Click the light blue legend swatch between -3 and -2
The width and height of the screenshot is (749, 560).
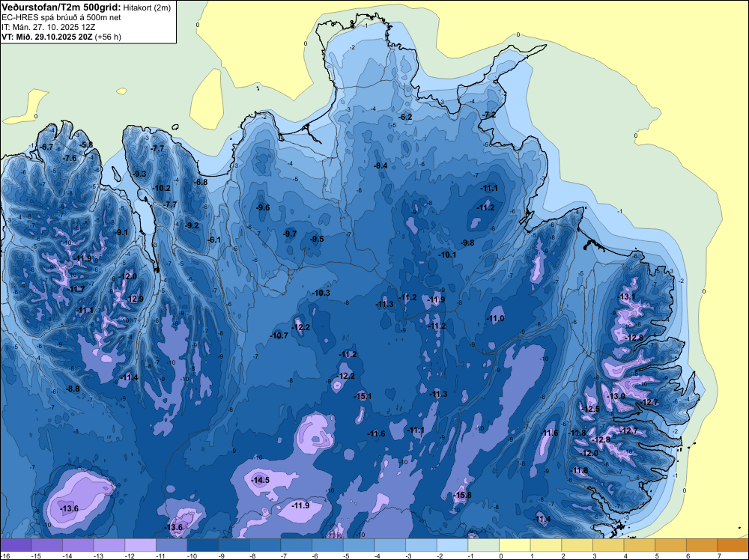(421, 545)
